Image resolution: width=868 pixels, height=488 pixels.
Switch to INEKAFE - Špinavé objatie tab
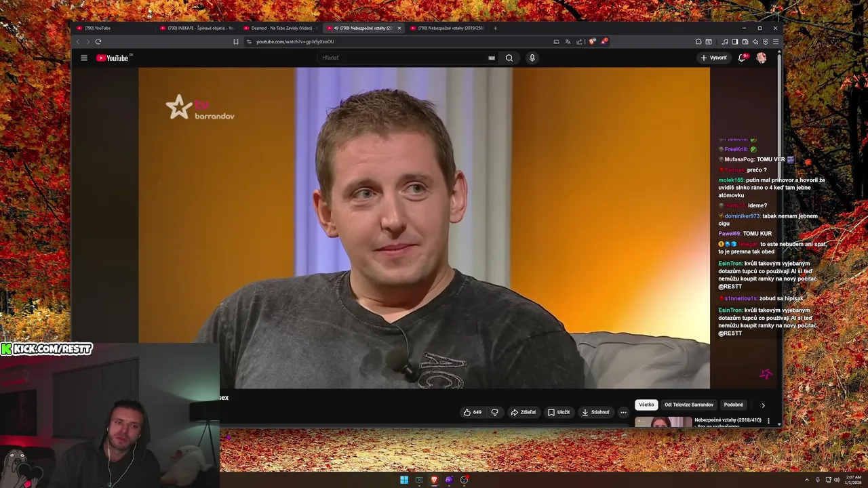click(x=197, y=28)
